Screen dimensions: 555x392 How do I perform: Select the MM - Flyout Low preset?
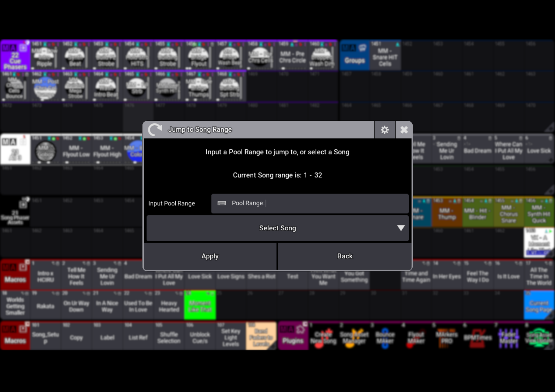pos(76,150)
